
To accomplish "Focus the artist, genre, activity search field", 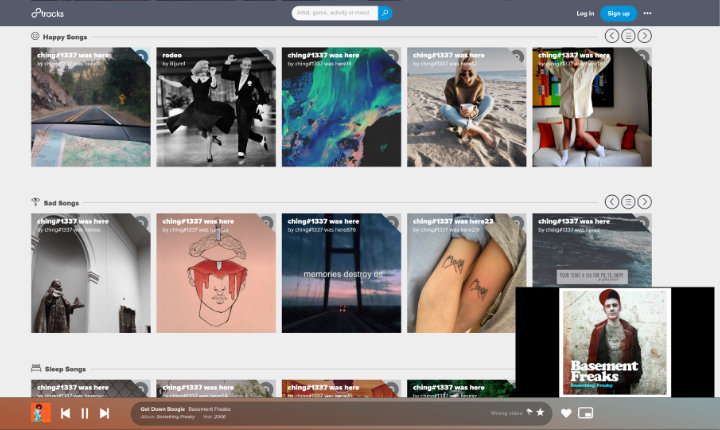I will point(335,13).
